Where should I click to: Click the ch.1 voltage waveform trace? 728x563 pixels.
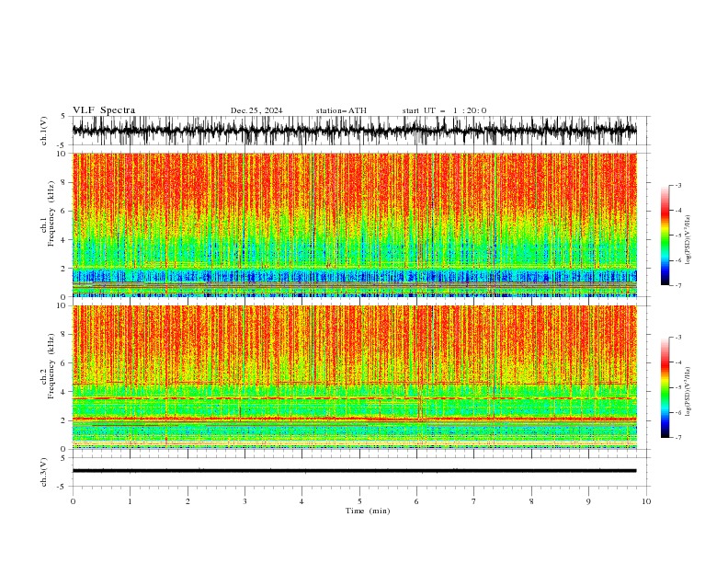[354, 131]
